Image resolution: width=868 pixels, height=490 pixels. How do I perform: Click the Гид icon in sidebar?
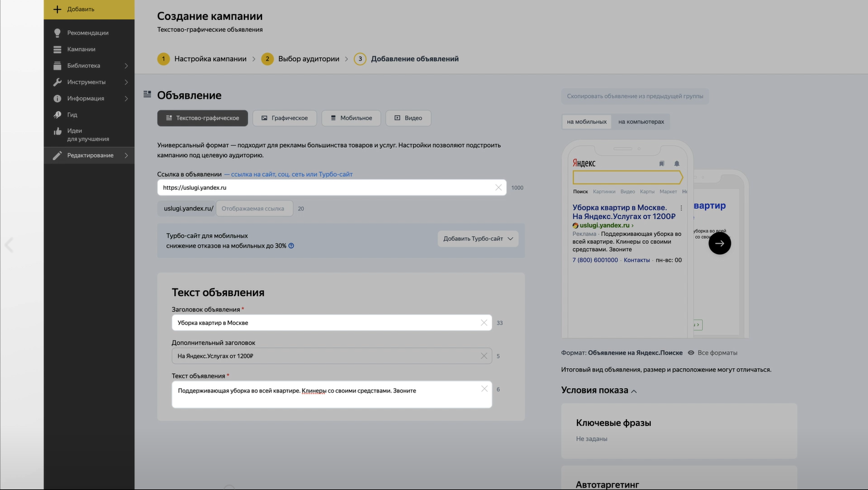tap(57, 115)
